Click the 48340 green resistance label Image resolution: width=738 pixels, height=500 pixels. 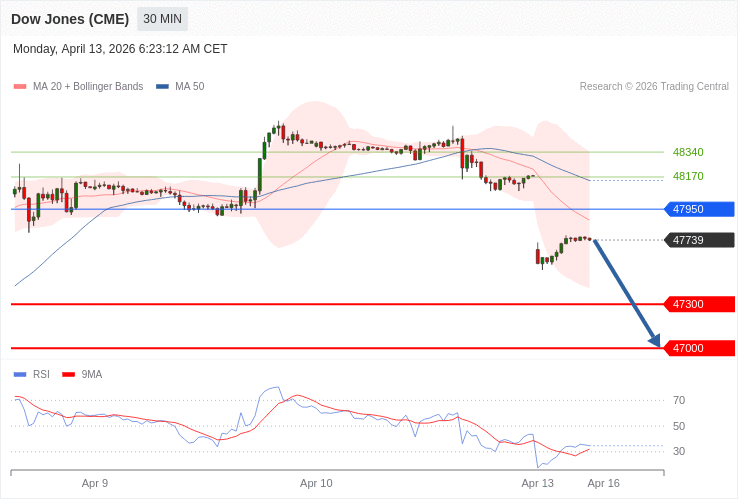point(688,152)
